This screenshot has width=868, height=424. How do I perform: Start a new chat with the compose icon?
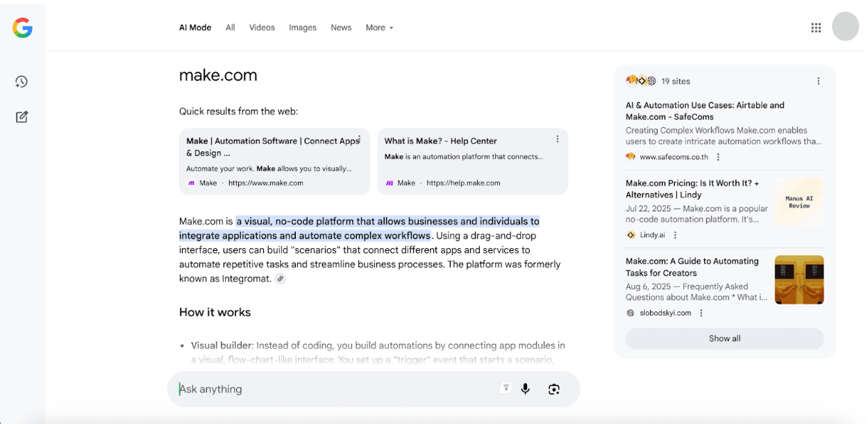21,117
